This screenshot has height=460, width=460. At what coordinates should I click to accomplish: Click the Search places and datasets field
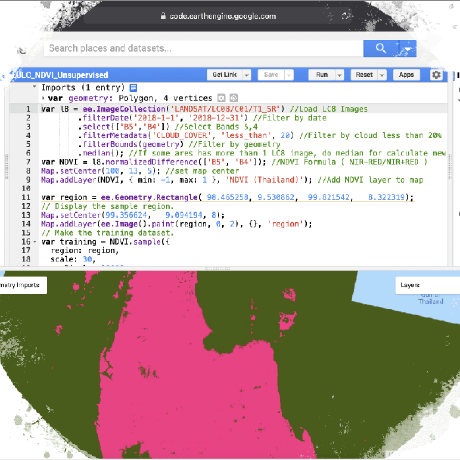[x=203, y=48]
